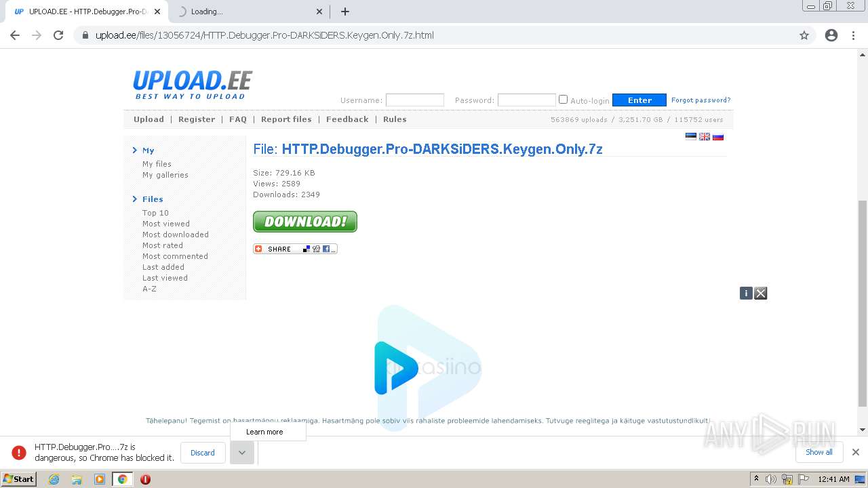
Task: Click the green DOWNLOAD! button
Action: pyautogui.click(x=305, y=222)
